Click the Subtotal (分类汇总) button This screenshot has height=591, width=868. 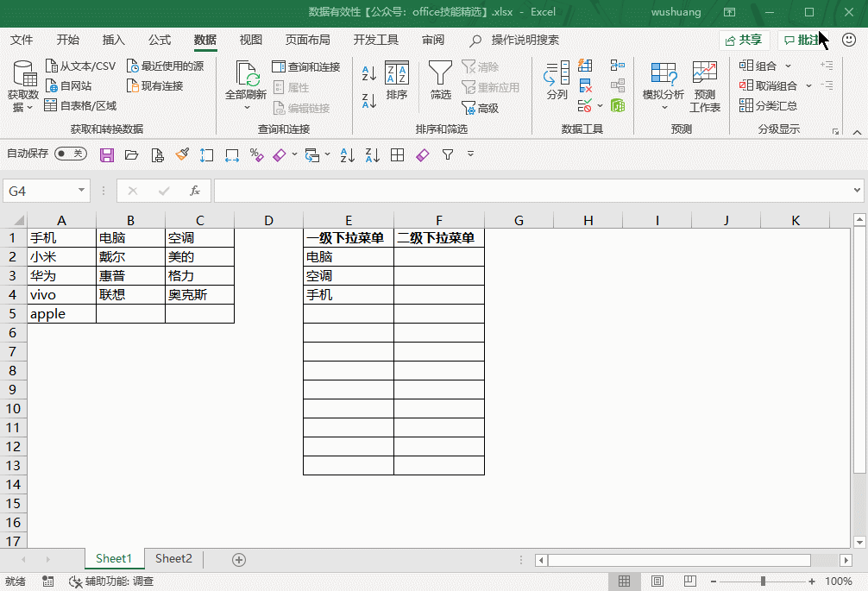pyautogui.click(x=768, y=105)
